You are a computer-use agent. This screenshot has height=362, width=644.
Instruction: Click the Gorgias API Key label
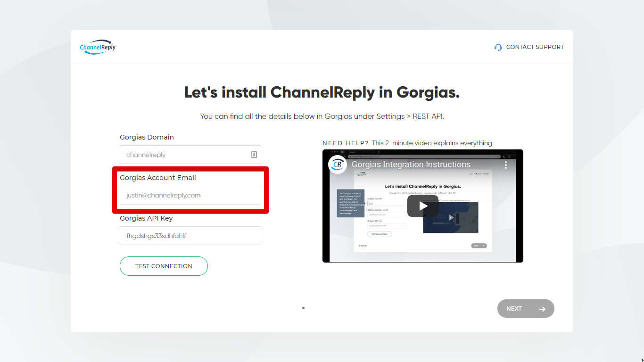[146, 218]
